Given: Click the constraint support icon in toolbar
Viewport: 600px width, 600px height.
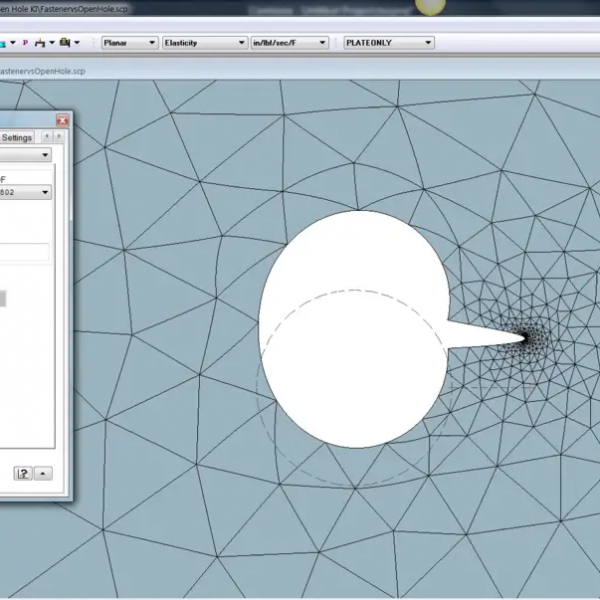Looking at the screenshot, I should [x=40, y=43].
